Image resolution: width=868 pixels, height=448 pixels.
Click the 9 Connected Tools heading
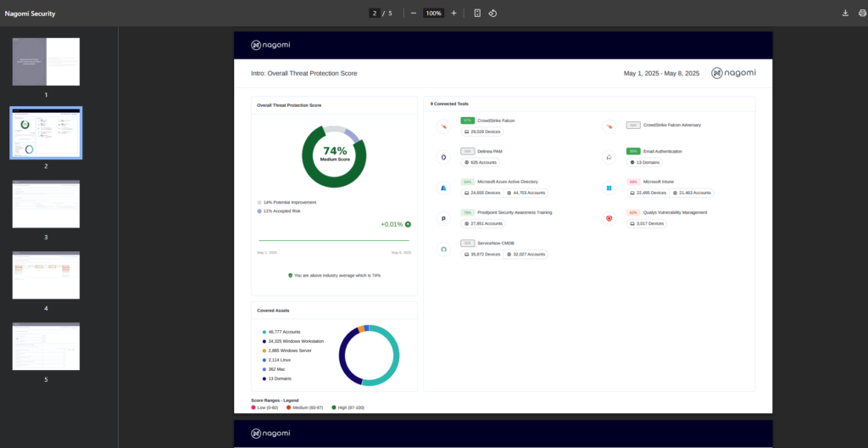(448, 104)
